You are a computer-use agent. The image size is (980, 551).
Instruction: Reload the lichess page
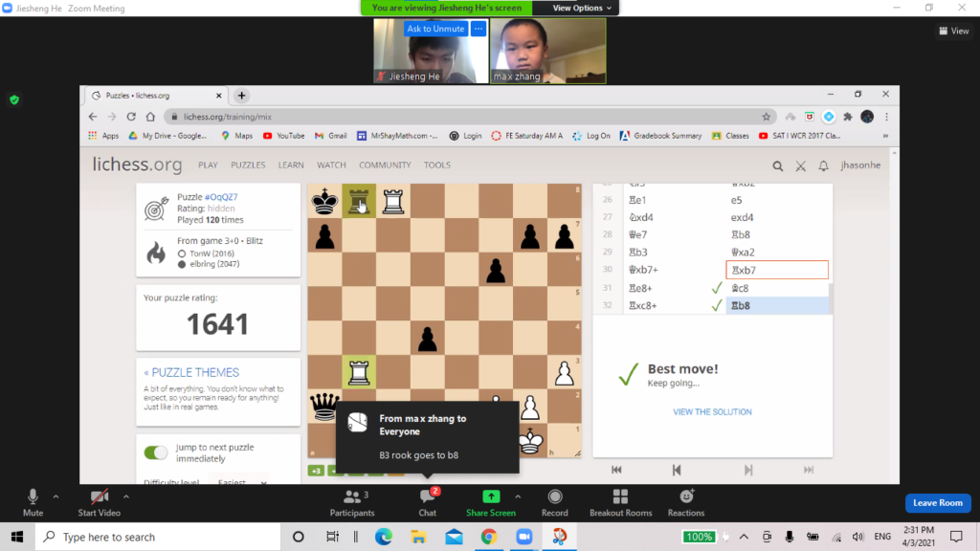pyautogui.click(x=131, y=117)
